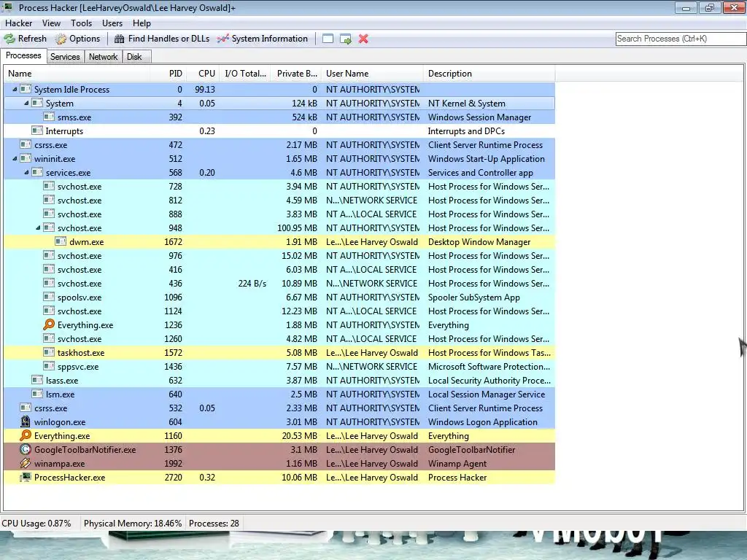Click the dwm.exe process icon
Viewport: 747px width, 560px height.
61,241
